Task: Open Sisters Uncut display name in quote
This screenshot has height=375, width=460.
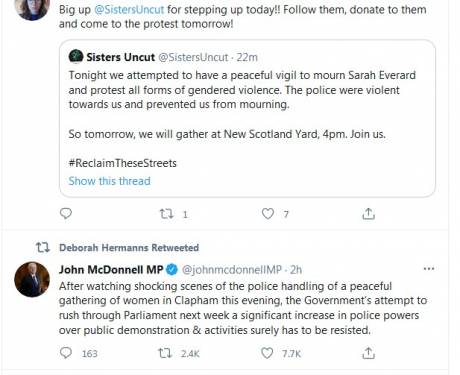Action: 121,57
